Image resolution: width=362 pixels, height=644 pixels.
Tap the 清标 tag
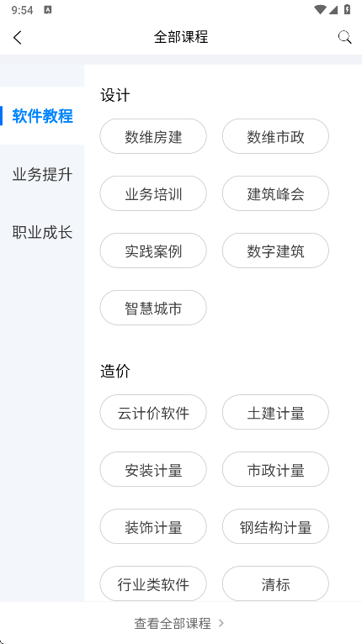(x=275, y=583)
